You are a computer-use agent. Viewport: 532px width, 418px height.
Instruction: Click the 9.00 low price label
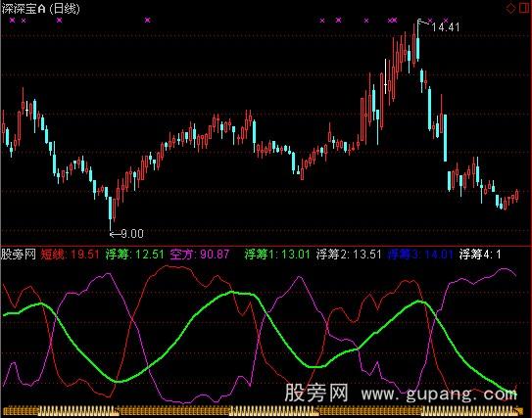tap(132, 234)
